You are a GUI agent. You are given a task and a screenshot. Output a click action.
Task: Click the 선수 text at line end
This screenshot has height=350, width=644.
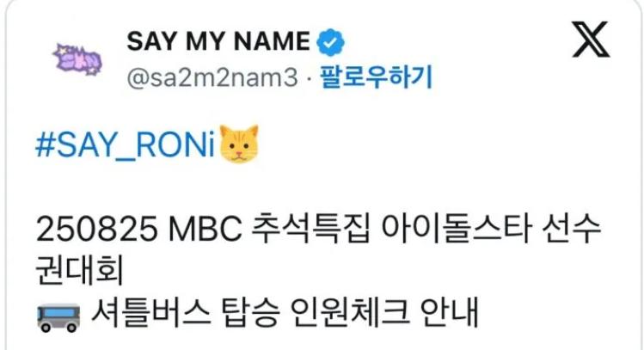click(572, 229)
